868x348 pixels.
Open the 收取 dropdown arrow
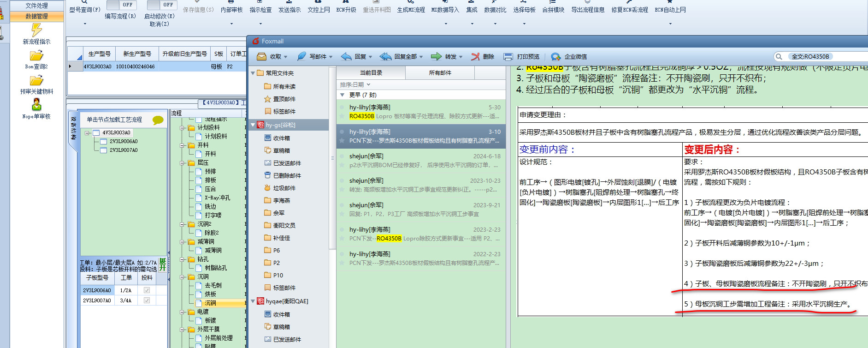(x=286, y=57)
